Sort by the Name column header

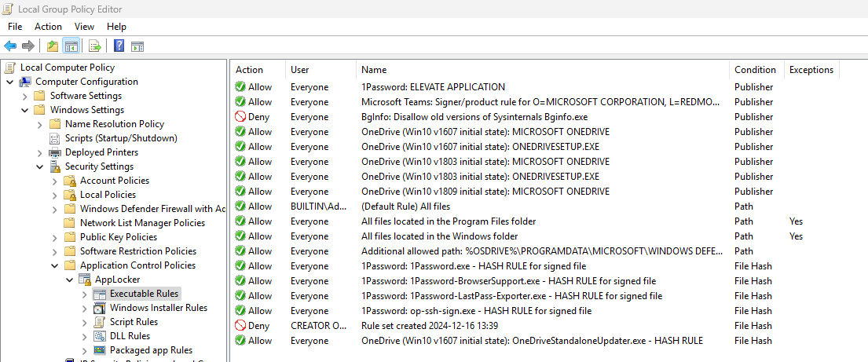pos(543,70)
